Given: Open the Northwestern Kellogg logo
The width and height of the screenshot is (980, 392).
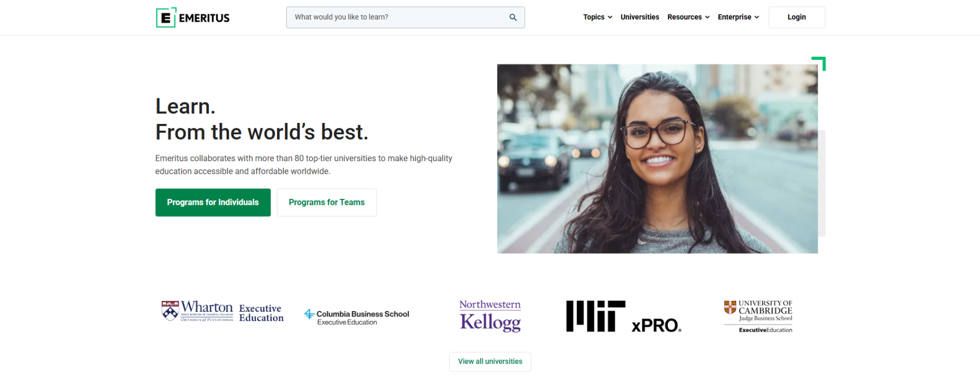Looking at the screenshot, I should (x=490, y=316).
